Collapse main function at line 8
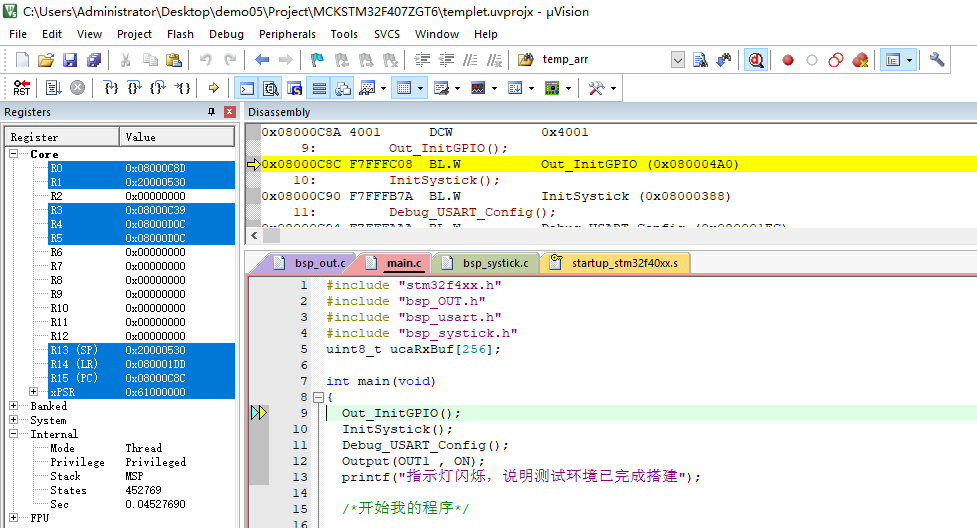The image size is (977, 528). (318, 397)
